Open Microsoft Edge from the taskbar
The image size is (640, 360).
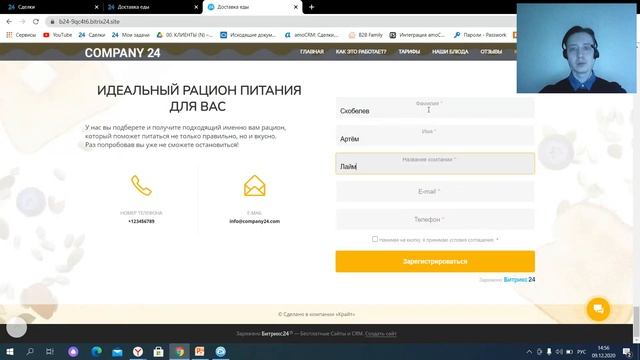point(97,351)
